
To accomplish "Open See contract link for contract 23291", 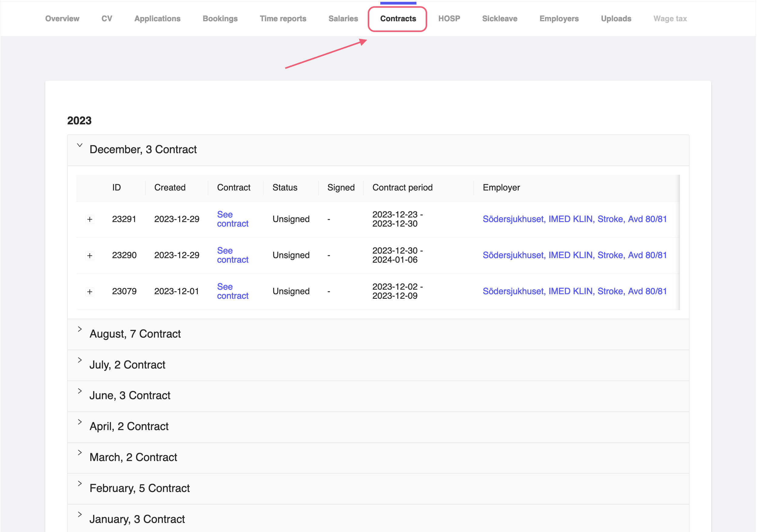I will (232, 219).
